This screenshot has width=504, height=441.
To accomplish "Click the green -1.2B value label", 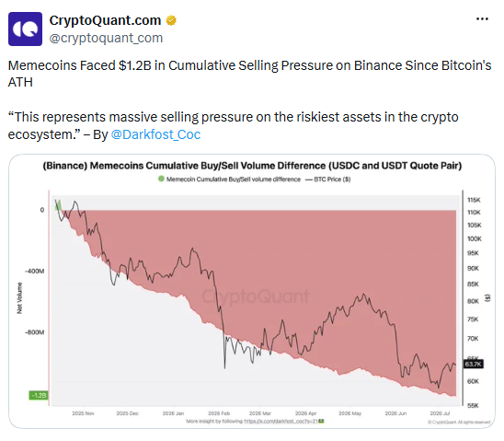I will 39,395.
